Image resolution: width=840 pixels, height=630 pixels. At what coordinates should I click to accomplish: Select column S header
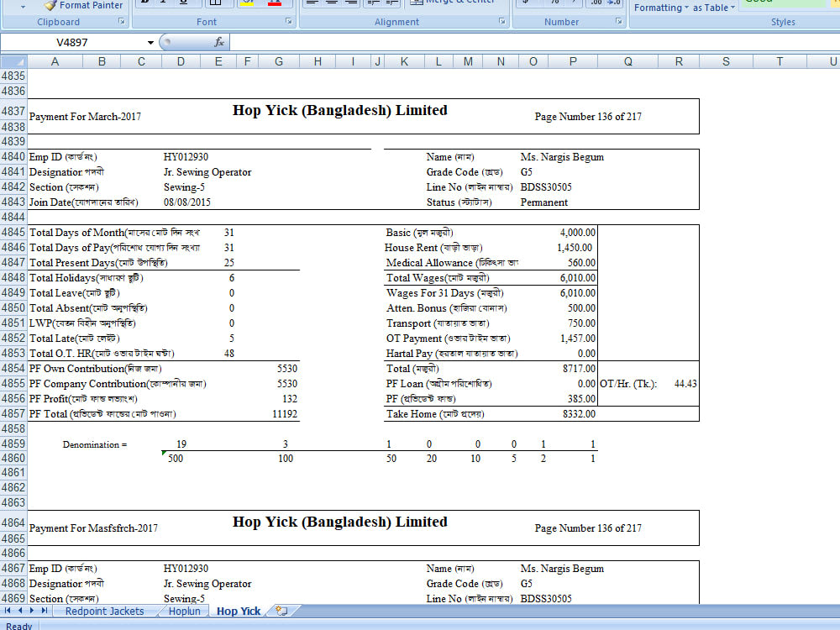tap(726, 61)
